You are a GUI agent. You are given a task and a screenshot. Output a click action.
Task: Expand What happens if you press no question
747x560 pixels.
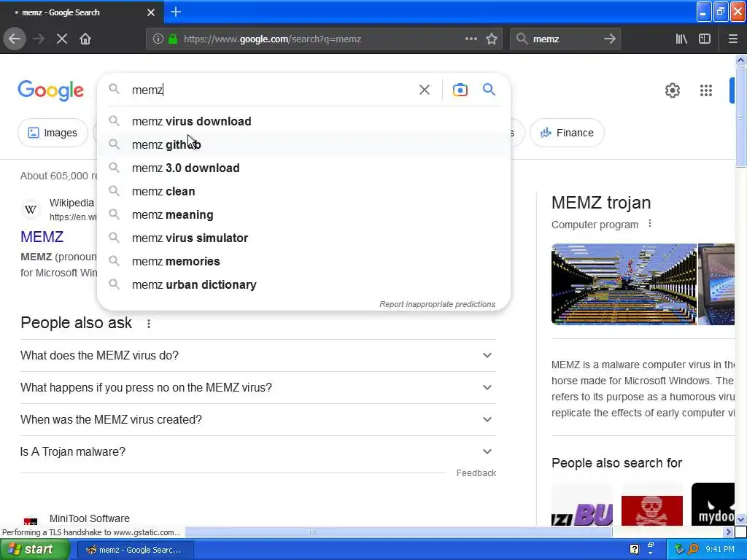(258, 388)
